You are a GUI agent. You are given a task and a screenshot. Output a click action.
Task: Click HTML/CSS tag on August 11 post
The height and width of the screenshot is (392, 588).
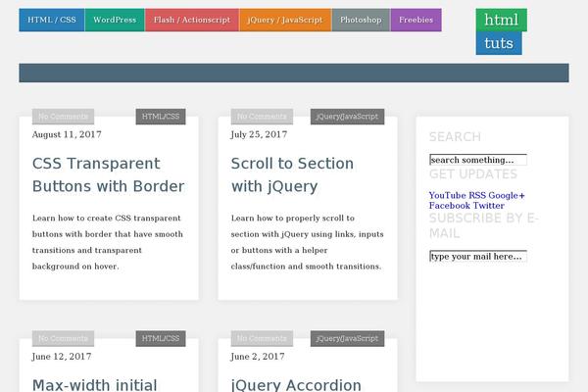[161, 117]
